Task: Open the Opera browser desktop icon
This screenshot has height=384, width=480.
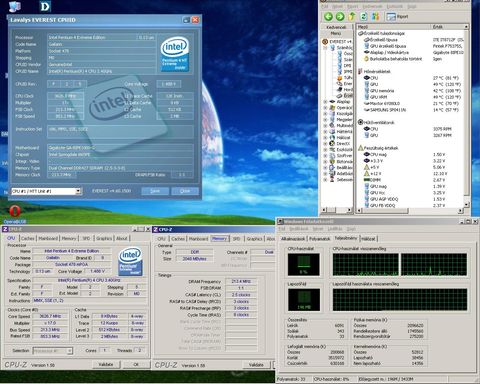Action: (x=15, y=211)
